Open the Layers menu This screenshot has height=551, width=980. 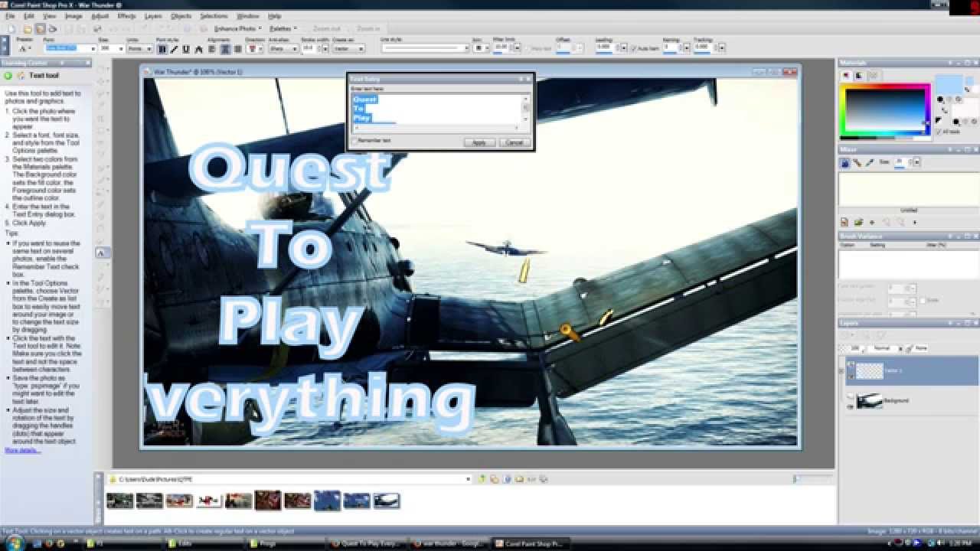pyautogui.click(x=153, y=16)
